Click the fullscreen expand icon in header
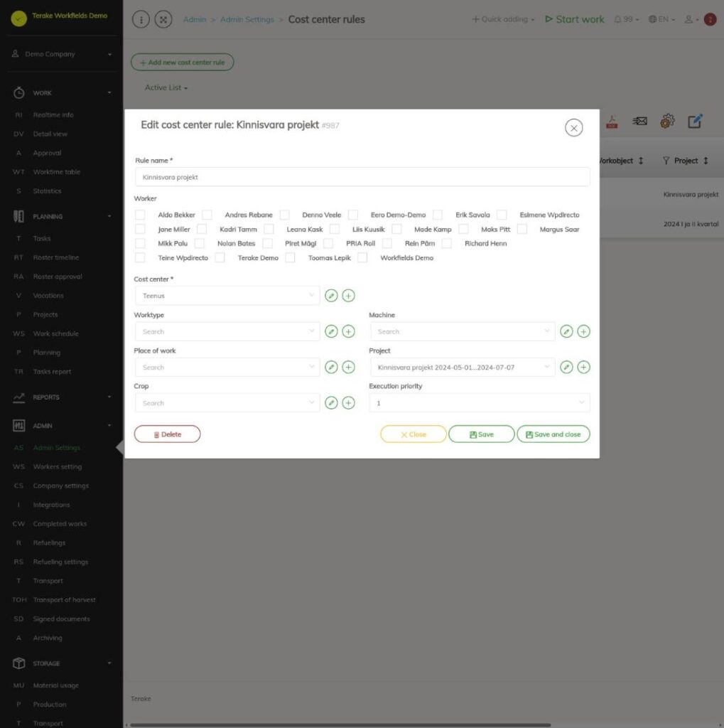 (163, 19)
